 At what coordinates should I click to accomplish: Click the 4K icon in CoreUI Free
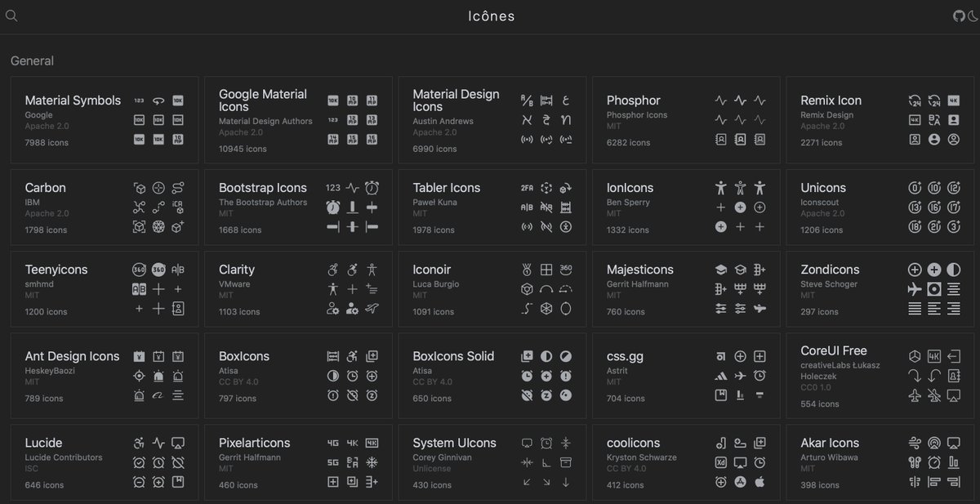point(934,356)
